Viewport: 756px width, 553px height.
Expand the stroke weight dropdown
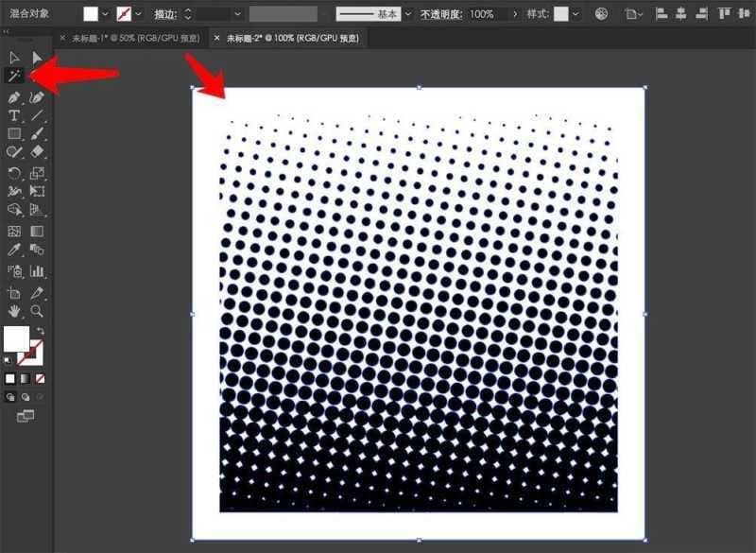coord(236,15)
